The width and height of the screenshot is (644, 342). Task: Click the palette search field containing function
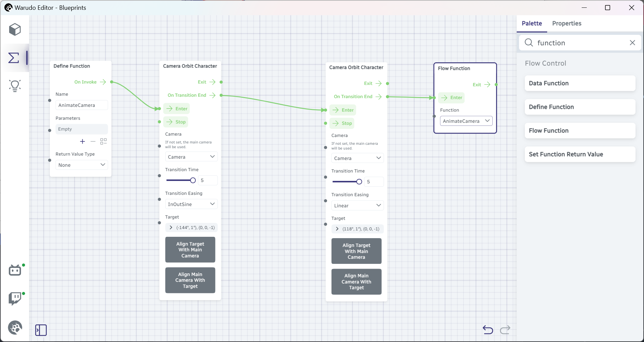point(581,43)
